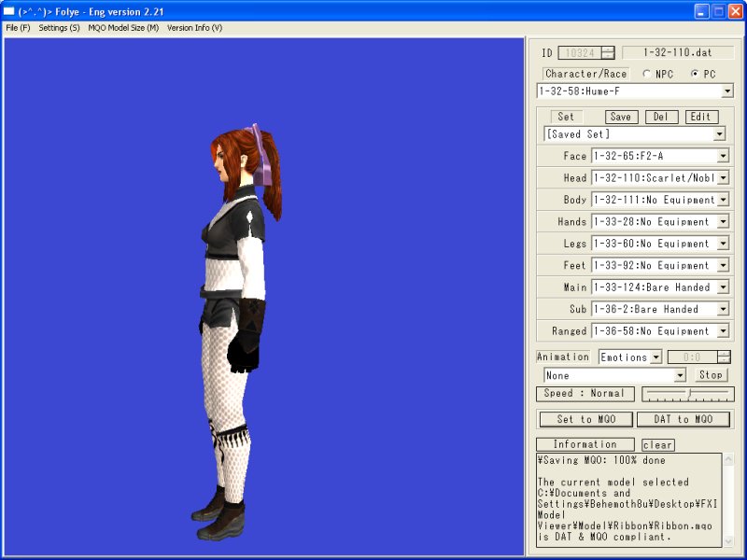747x560 pixels.
Task: Open the File (F) menu
Action: [x=18, y=28]
